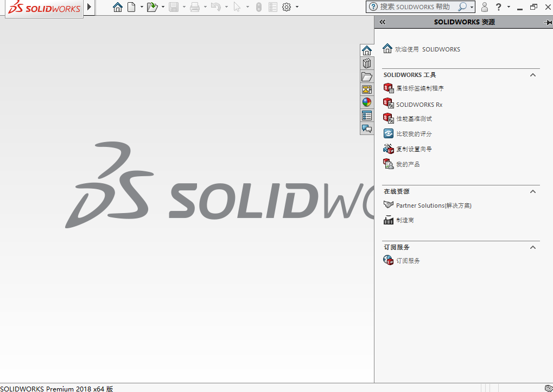Select the Design Library panel icon
This screenshot has width=553, height=392.
point(366,63)
